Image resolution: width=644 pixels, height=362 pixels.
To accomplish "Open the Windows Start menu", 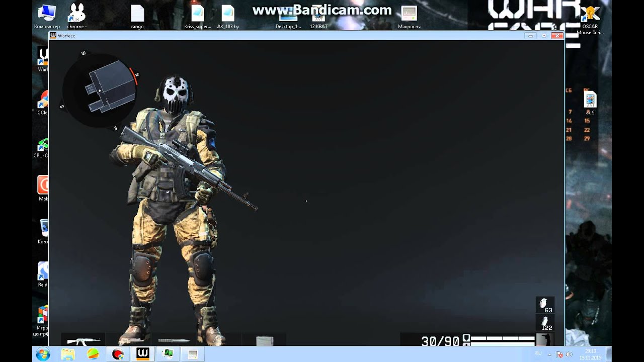I will tap(43, 354).
